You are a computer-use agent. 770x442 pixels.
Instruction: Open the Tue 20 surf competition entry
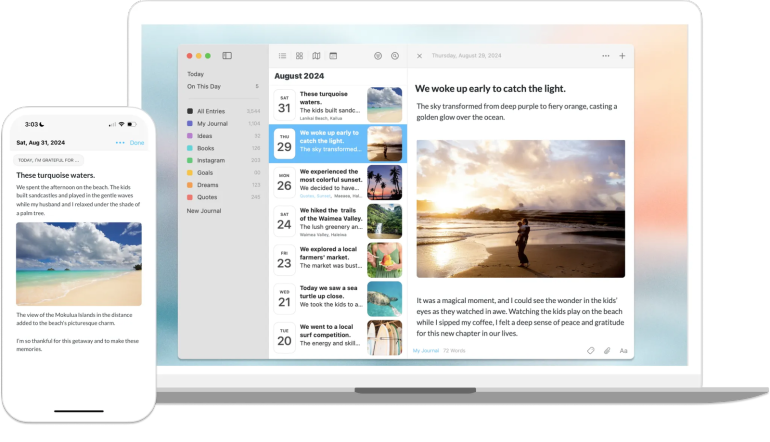click(338, 337)
